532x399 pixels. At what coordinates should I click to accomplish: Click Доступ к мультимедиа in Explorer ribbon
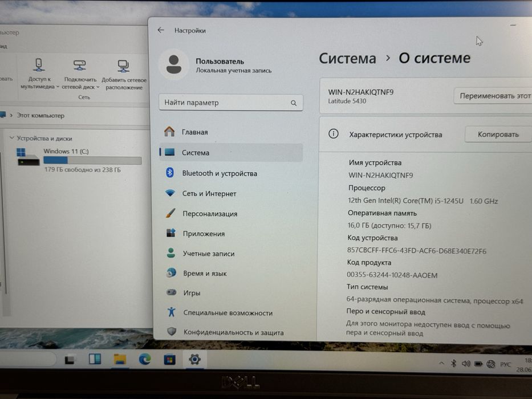(x=39, y=74)
